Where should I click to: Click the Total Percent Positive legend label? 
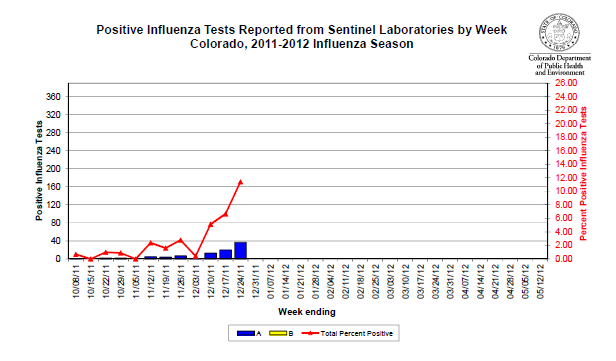(x=357, y=333)
